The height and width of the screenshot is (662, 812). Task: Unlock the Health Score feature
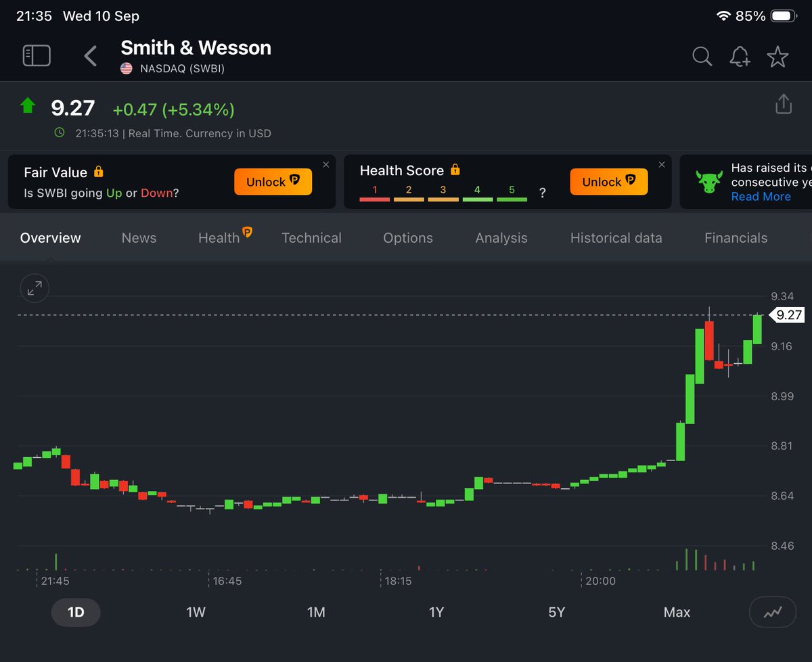[609, 182]
